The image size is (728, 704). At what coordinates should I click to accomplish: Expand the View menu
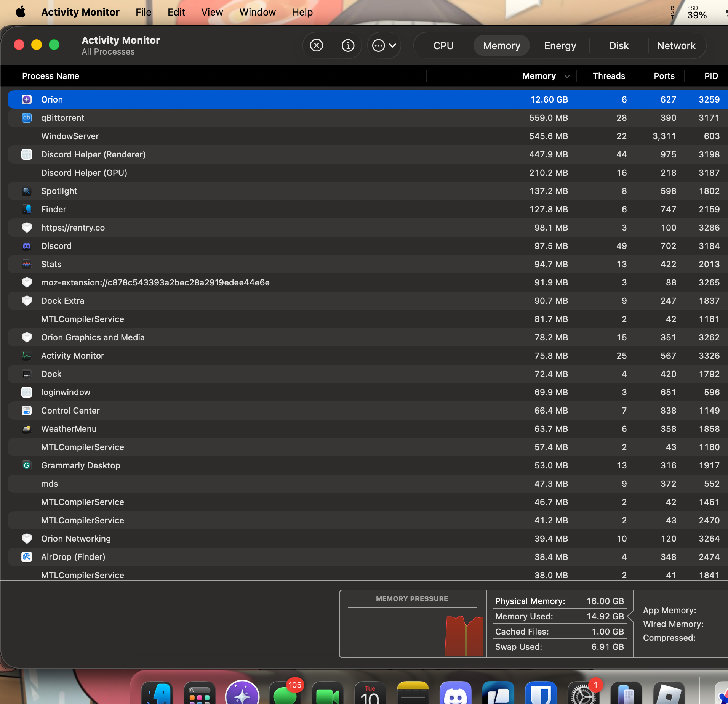point(212,12)
